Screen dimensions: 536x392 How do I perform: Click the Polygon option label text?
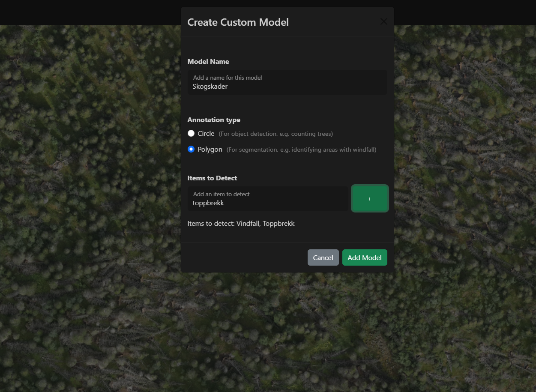pos(210,150)
